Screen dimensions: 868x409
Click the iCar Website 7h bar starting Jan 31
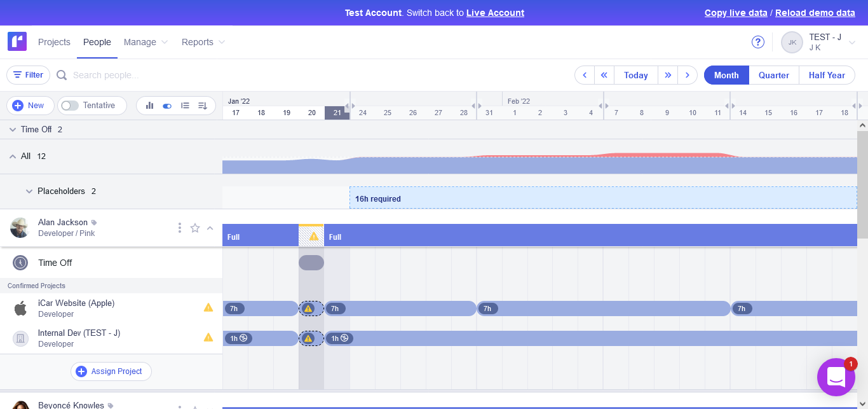(x=604, y=308)
